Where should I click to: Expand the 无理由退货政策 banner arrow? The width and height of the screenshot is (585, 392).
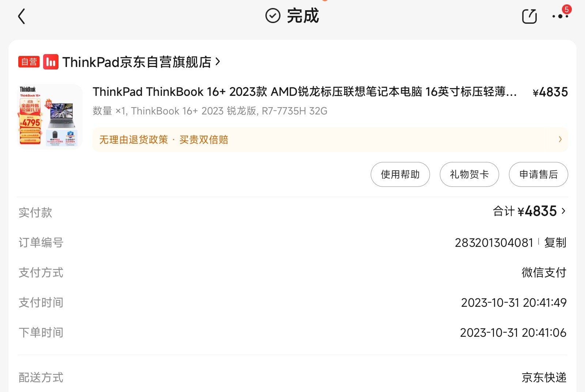pyautogui.click(x=560, y=139)
